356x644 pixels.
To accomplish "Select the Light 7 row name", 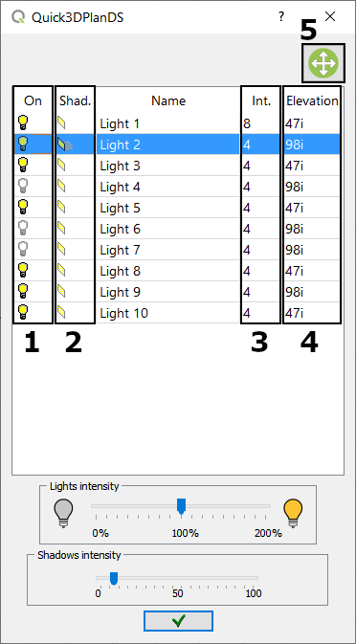I will [120, 250].
